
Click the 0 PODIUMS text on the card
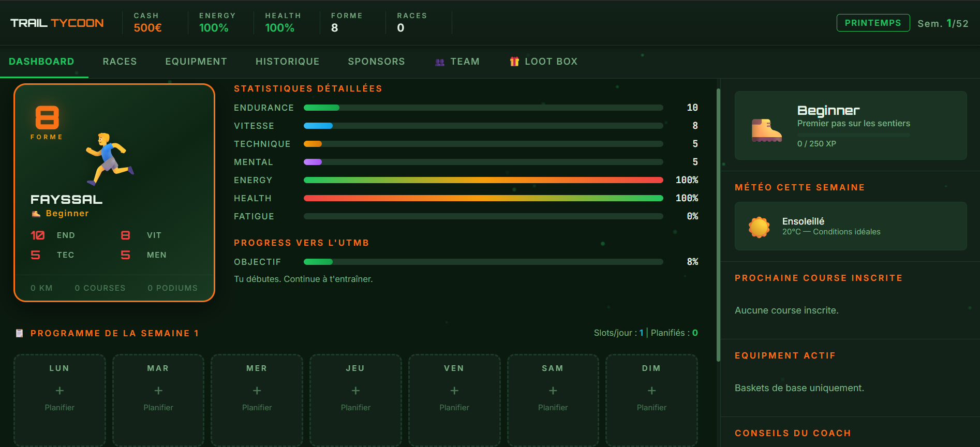click(x=172, y=288)
